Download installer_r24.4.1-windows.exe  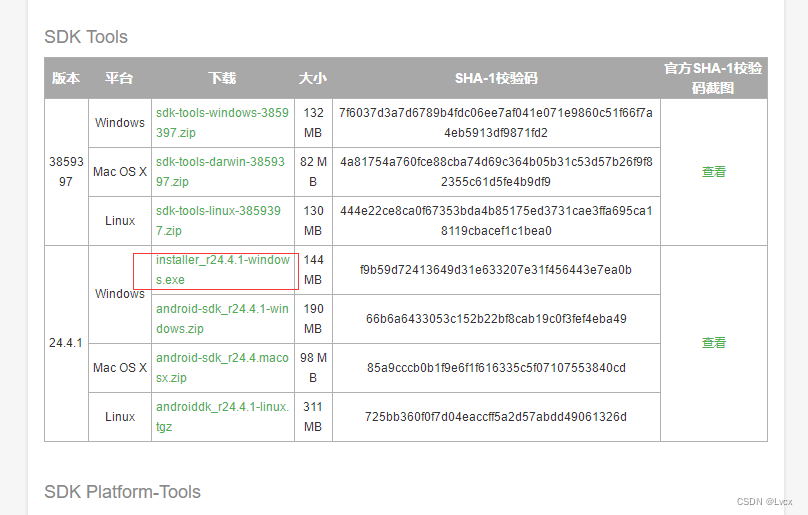220,270
